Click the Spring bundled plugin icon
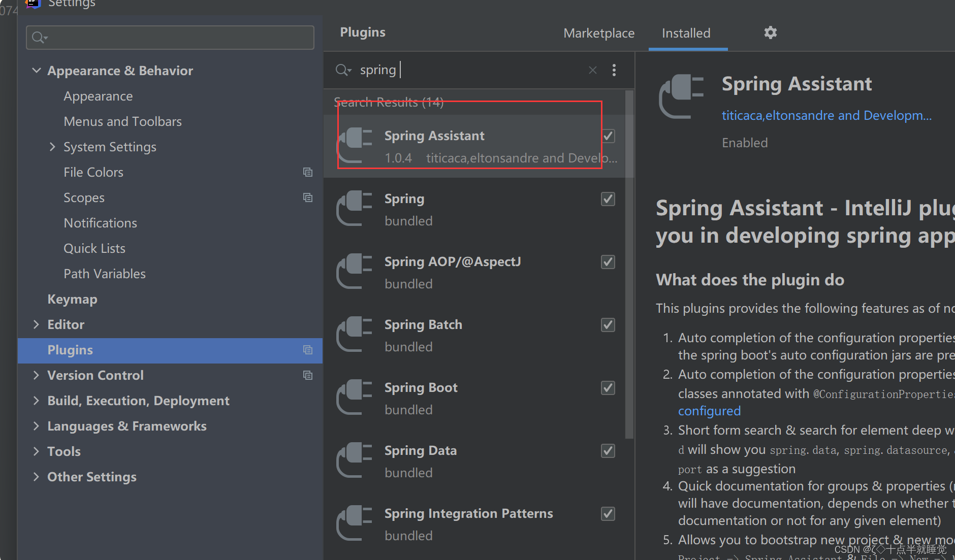955x560 pixels. [355, 209]
